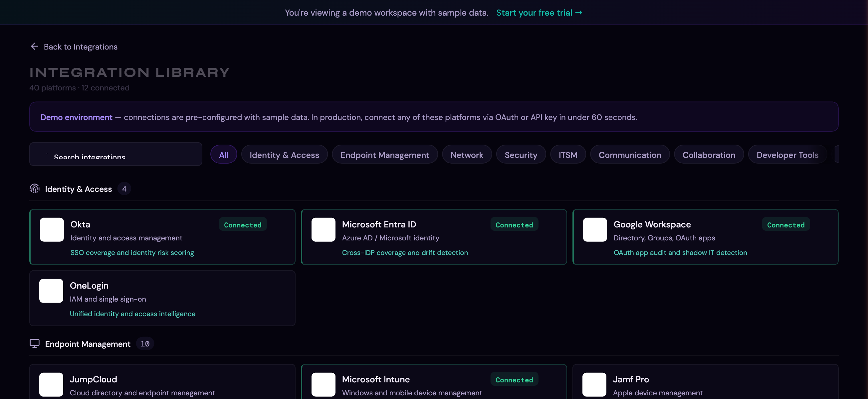This screenshot has width=868, height=399.
Task: Focus the Search integrations field
Action: (x=115, y=154)
